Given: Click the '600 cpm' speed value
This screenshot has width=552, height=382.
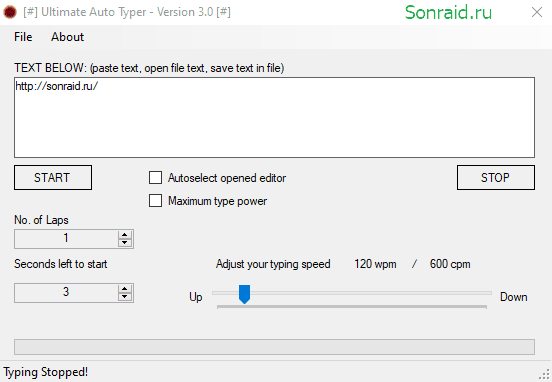Looking at the screenshot, I should coord(450,264).
